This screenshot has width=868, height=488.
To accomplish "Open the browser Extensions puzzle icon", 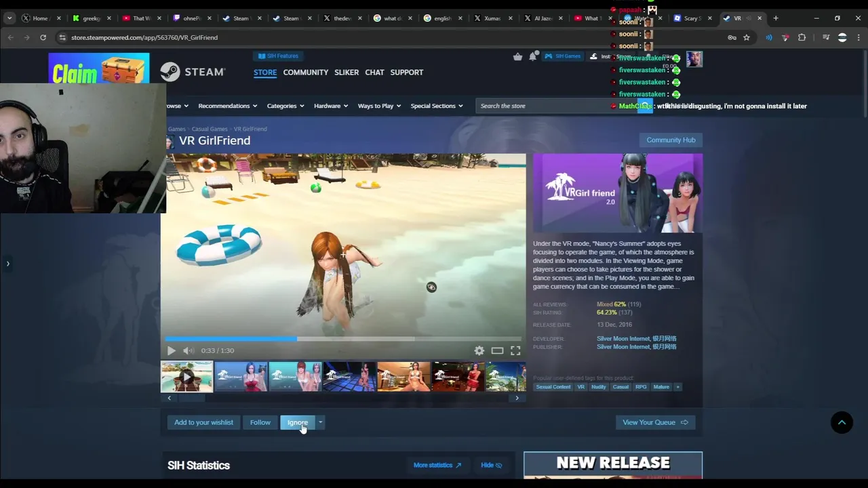I will tap(802, 37).
